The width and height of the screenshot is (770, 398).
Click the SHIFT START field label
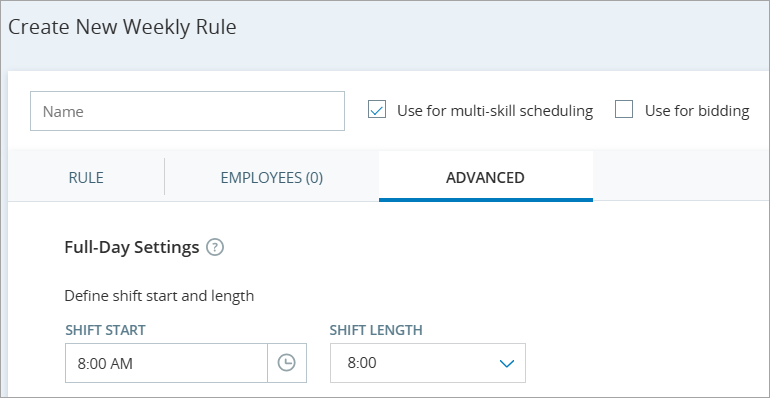point(105,330)
